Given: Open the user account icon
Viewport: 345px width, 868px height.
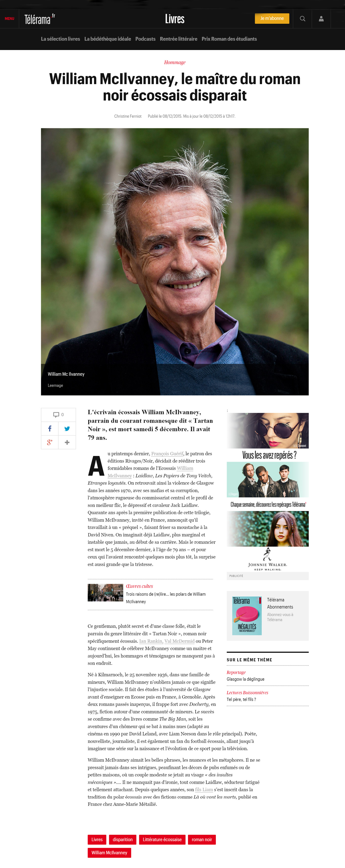Looking at the screenshot, I should tap(321, 19).
